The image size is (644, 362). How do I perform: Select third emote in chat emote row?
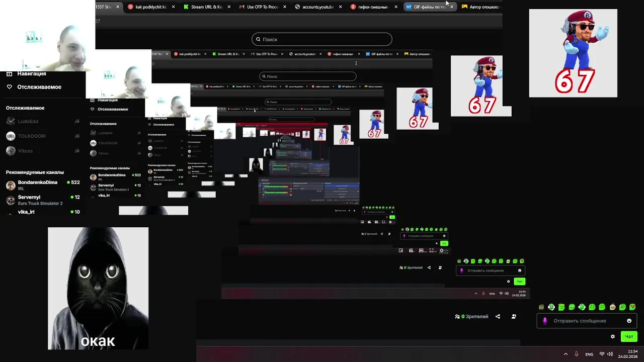tap(561, 307)
